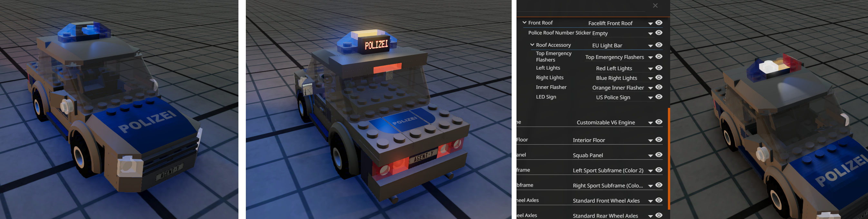Open the car image with white roof light
The image size is (868, 219).
click(769, 110)
